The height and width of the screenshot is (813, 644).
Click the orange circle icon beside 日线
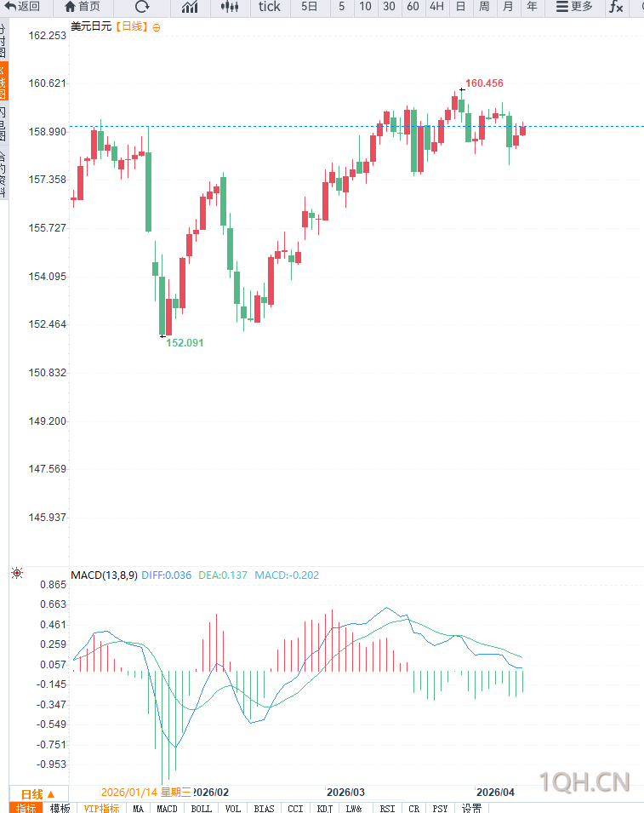point(157,27)
